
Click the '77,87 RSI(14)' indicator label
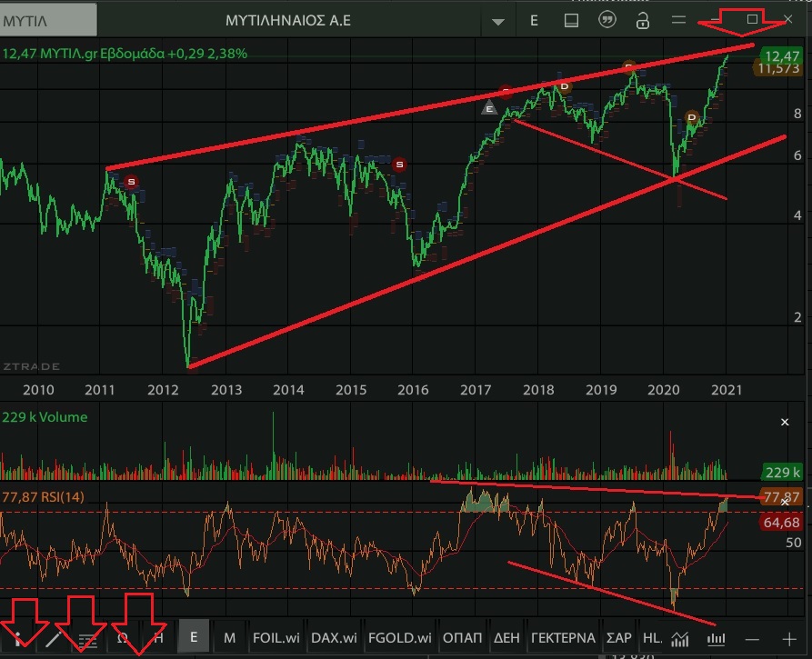(43, 497)
